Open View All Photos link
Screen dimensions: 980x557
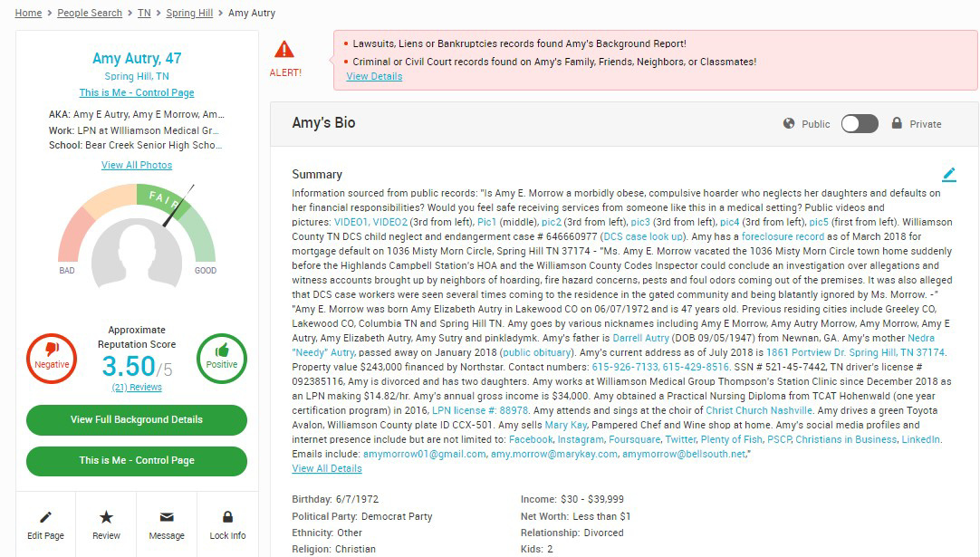point(137,165)
